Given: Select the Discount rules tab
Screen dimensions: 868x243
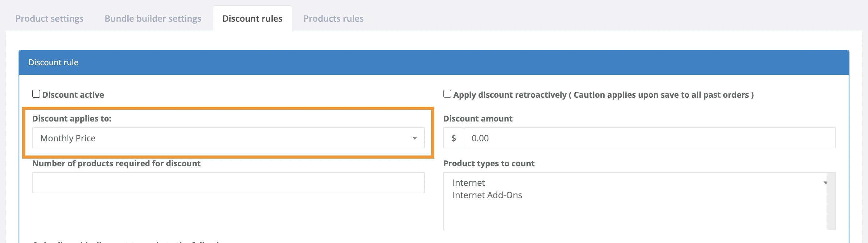Looking at the screenshot, I should (x=252, y=19).
